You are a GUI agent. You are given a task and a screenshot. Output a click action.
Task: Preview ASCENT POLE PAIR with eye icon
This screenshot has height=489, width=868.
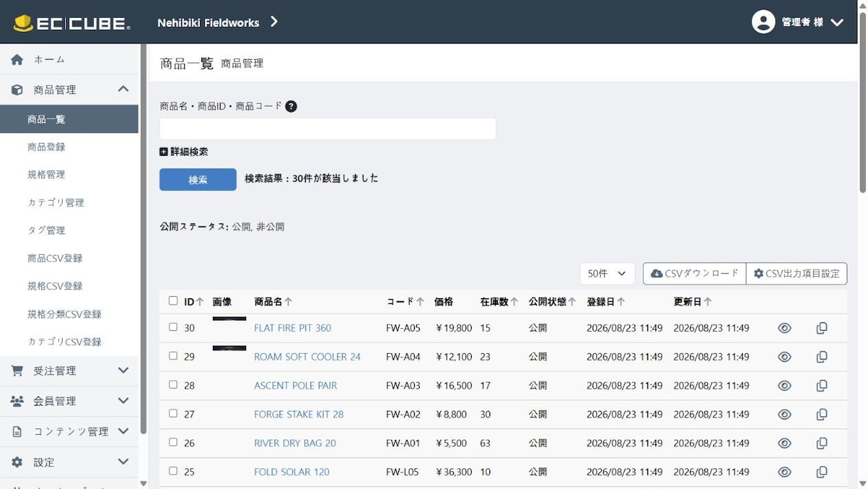tap(785, 386)
